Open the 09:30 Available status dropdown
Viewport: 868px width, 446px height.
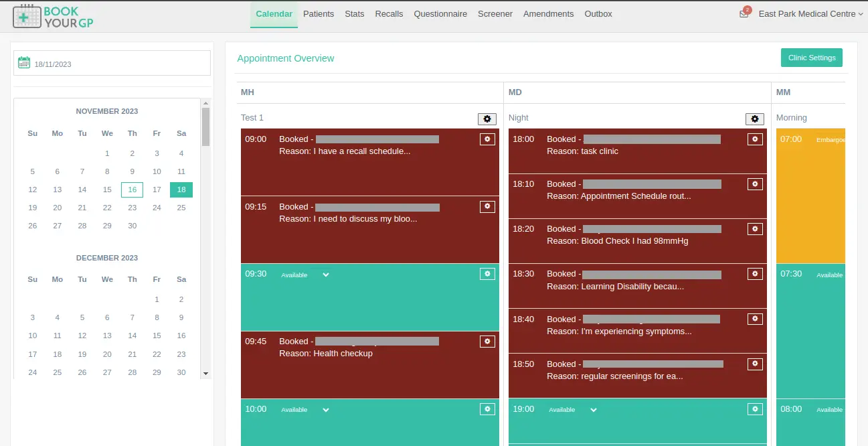(x=305, y=275)
